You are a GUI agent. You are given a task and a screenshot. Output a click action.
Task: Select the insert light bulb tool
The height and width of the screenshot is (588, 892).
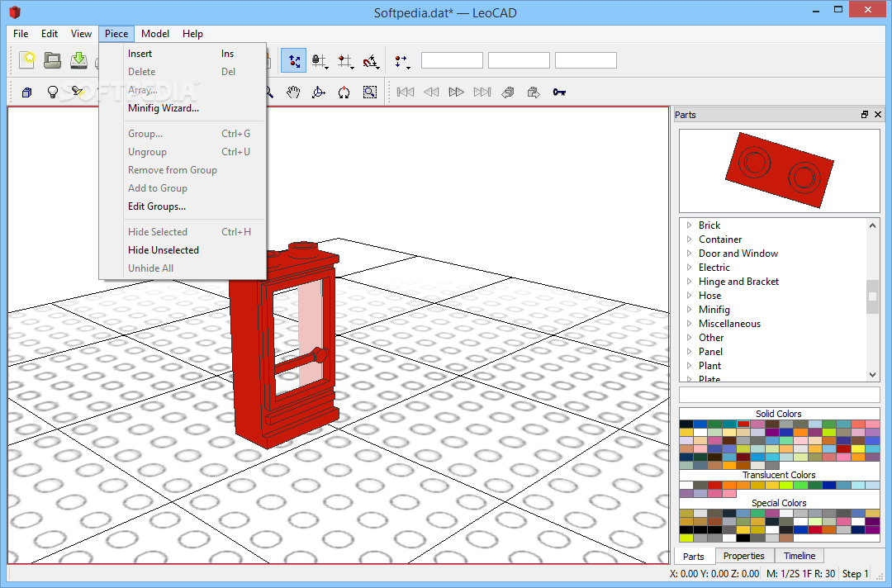pyautogui.click(x=52, y=92)
